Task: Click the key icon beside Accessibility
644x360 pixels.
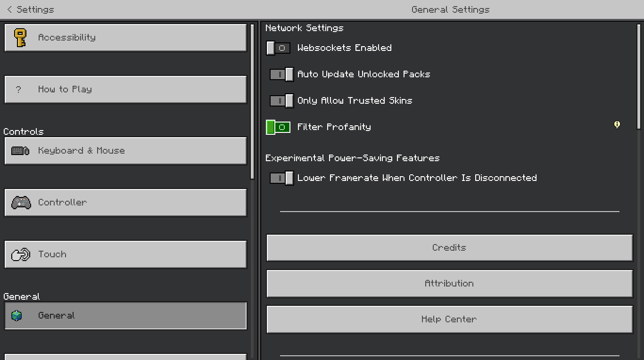Action: pos(20,38)
